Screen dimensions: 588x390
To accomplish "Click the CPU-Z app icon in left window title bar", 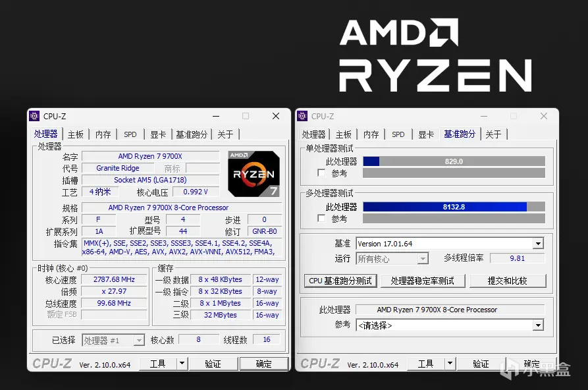I will tap(34, 116).
